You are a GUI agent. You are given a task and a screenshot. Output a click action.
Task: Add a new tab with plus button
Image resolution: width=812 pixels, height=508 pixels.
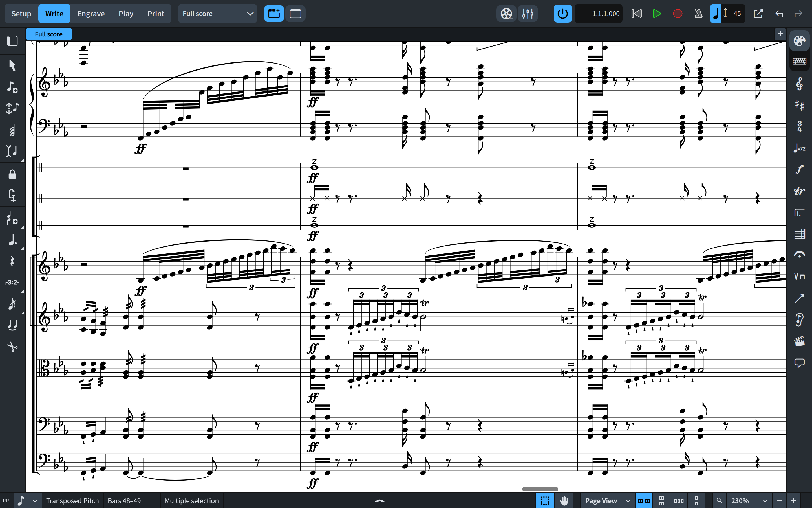point(780,34)
